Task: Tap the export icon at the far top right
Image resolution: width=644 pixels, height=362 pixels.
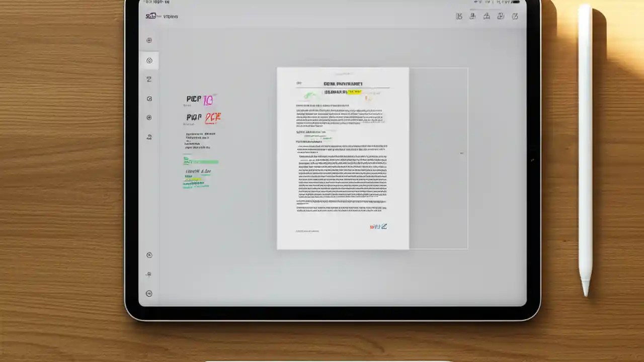Action: click(515, 16)
